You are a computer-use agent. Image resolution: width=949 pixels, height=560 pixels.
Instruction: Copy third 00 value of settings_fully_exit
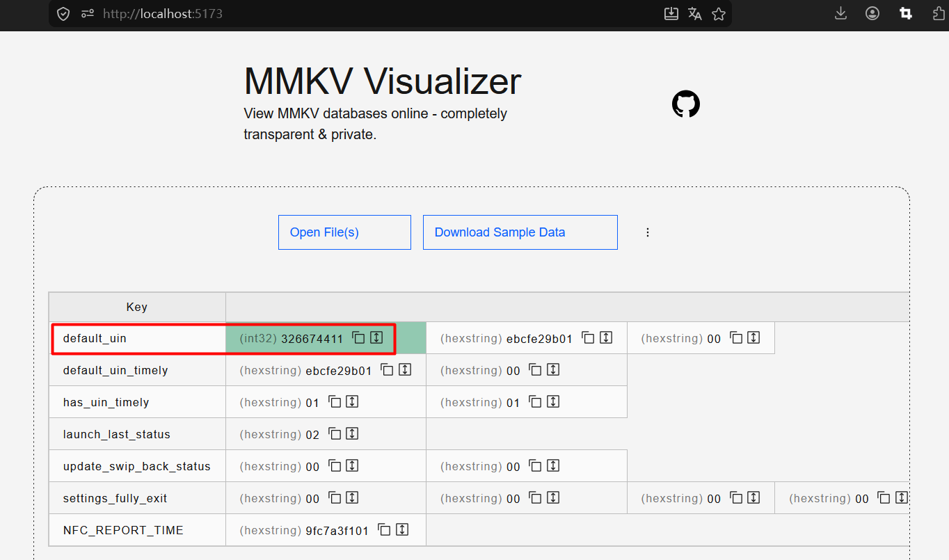736,498
